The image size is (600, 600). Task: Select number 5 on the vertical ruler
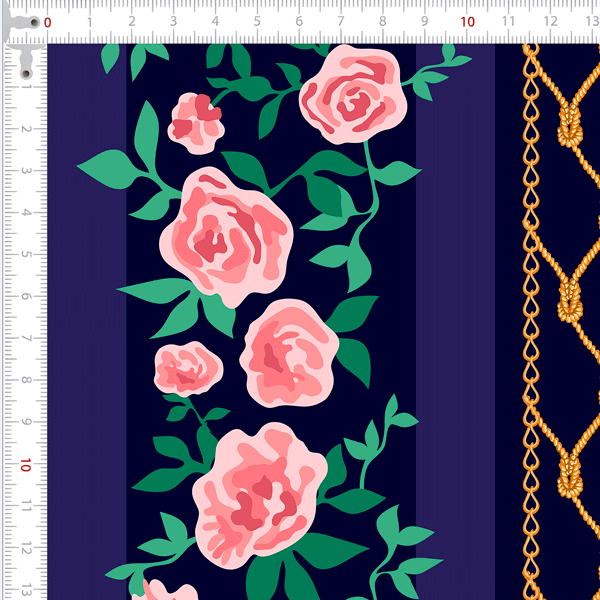coord(22,255)
